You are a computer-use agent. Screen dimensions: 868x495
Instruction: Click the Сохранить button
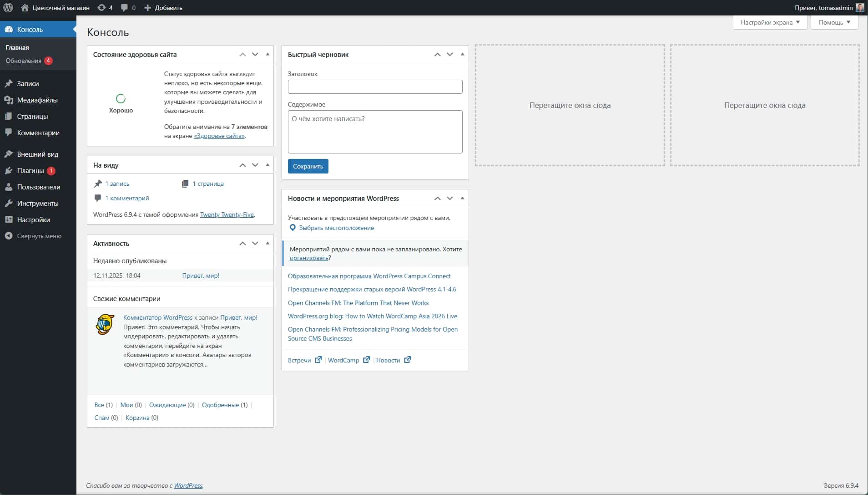tap(308, 166)
